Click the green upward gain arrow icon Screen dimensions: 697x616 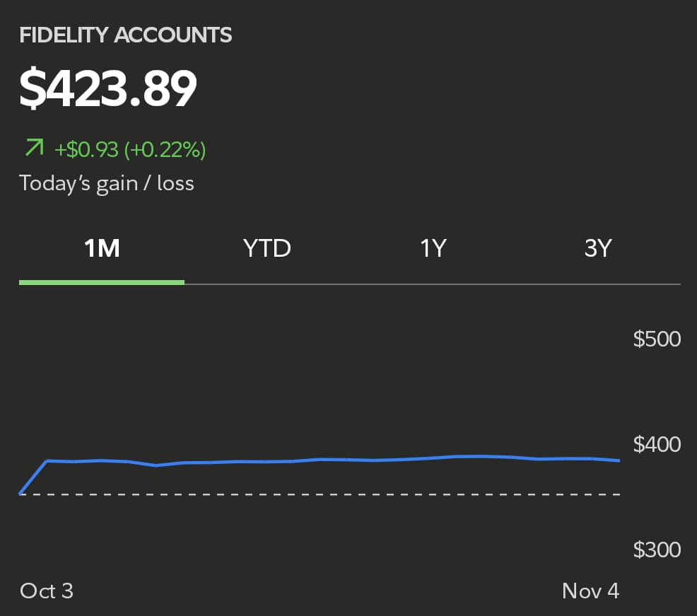(34, 149)
